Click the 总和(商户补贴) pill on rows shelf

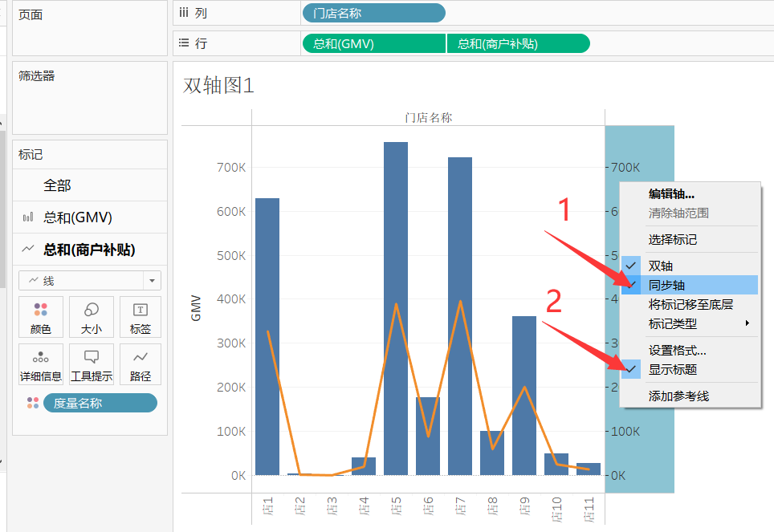pos(519,43)
